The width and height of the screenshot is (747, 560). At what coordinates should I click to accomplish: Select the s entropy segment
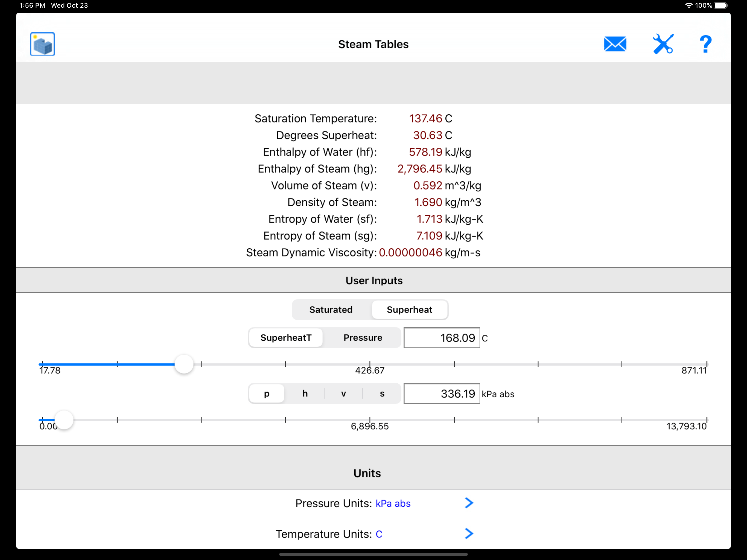click(x=382, y=393)
